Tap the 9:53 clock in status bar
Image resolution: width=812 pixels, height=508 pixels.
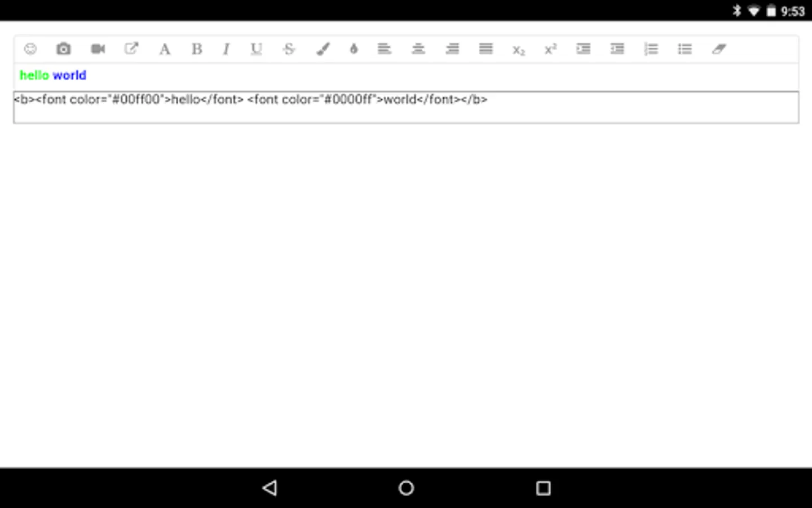pos(793,11)
